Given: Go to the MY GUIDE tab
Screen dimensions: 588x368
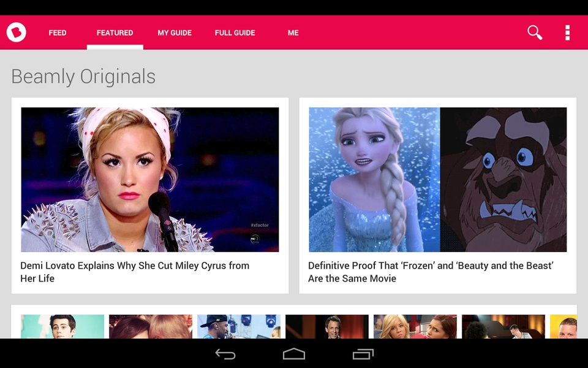Looking at the screenshot, I should point(175,33).
